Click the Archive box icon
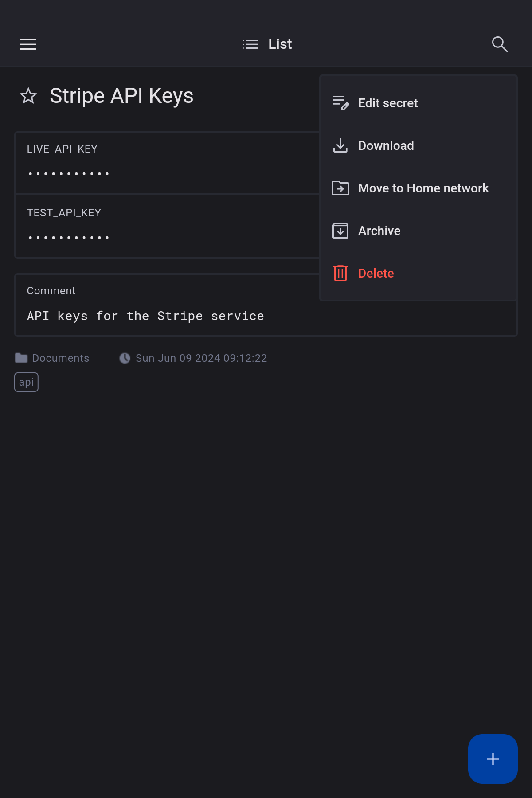Image resolution: width=532 pixels, height=798 pixels. coord(340,231)
